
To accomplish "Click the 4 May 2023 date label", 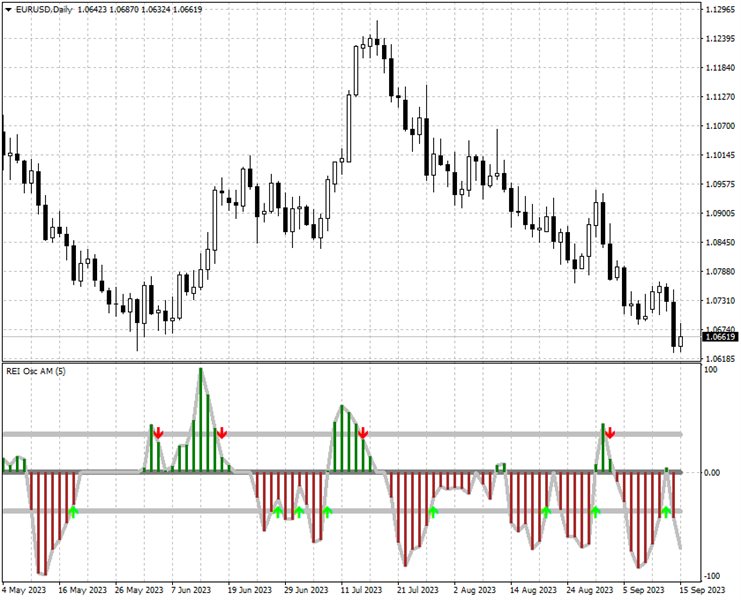I will pyautogui.click(x=24, y=590).
